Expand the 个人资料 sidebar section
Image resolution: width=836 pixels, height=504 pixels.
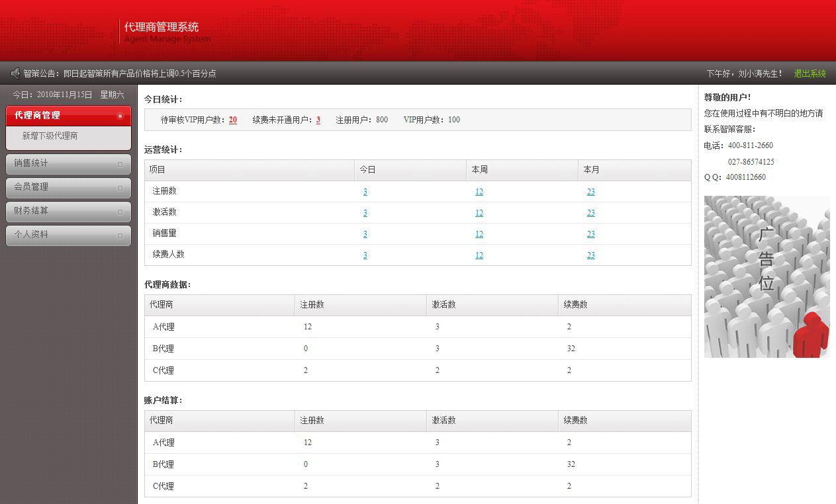(x=68, y=235)
